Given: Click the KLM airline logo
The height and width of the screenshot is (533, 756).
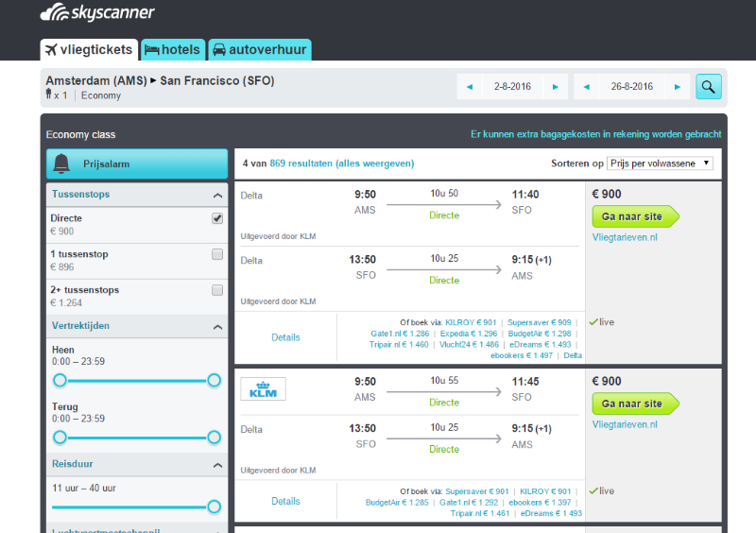Looking at the screenshot, I should coord(263,388).
